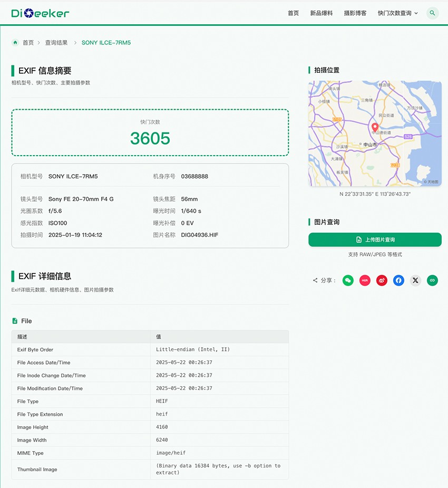Share via Weibo icon
The image size is (448, 488).
pyautogui.click(x=382, y=281)
